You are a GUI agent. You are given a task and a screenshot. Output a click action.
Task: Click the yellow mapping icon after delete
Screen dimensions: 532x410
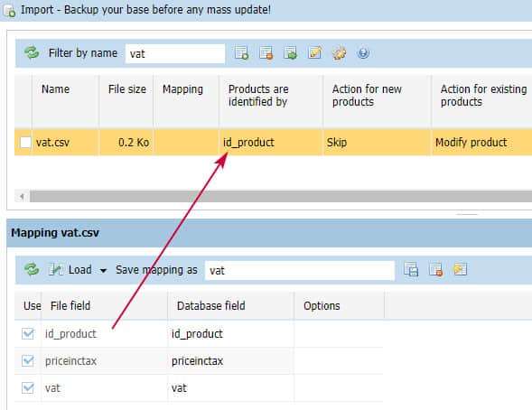coord(460,270)
